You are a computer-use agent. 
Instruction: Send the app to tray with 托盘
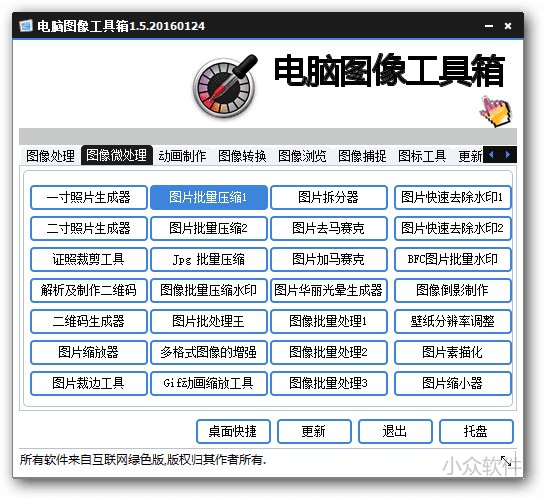pos(476,431)
